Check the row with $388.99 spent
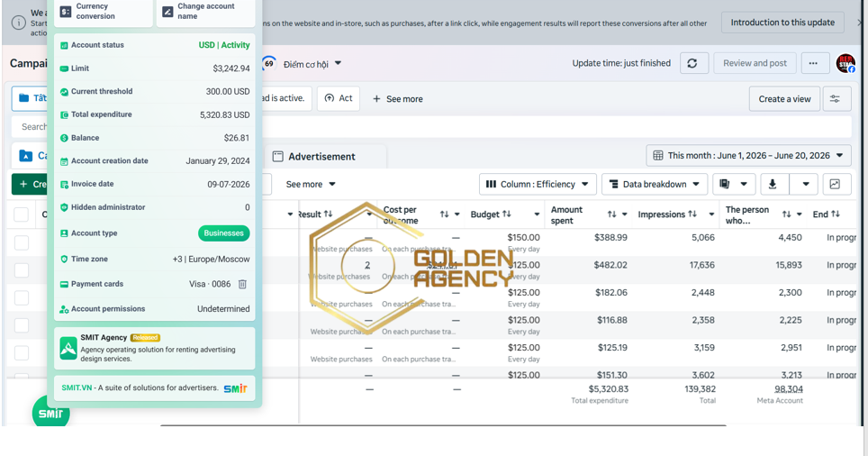This screenshot has width=868, height=456. 22,242
